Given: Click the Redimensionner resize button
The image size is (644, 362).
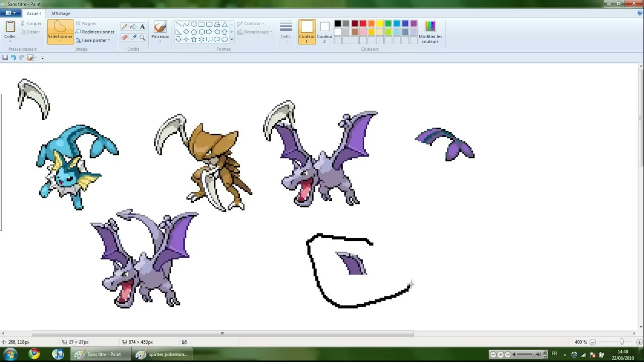Looking at the screenshot, I should click(95, 32).
